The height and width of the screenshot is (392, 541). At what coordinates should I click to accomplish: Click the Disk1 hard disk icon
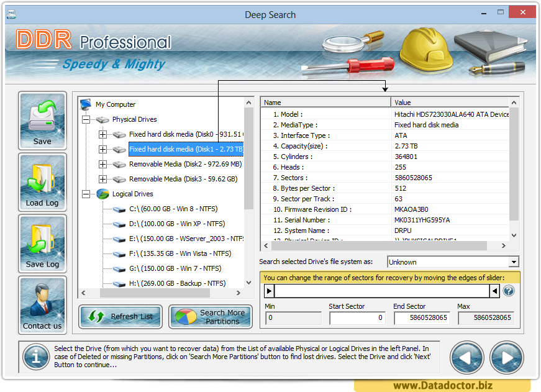pos(119,150)
